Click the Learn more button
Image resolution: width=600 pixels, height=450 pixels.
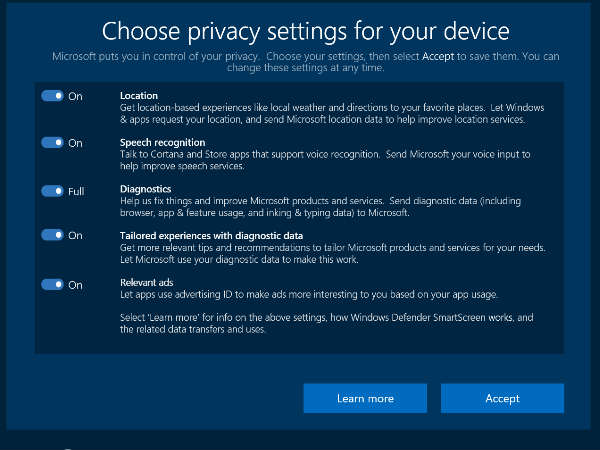pos(365,398)
